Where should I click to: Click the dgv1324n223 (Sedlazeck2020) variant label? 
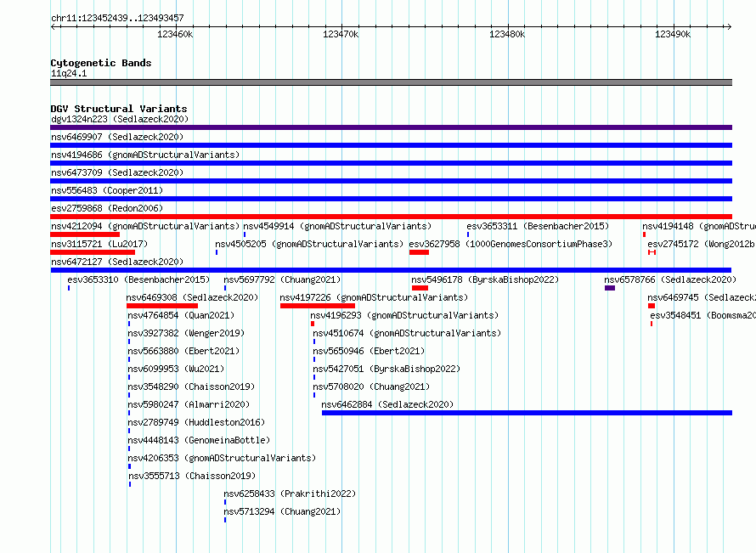(x=120, y=119)
